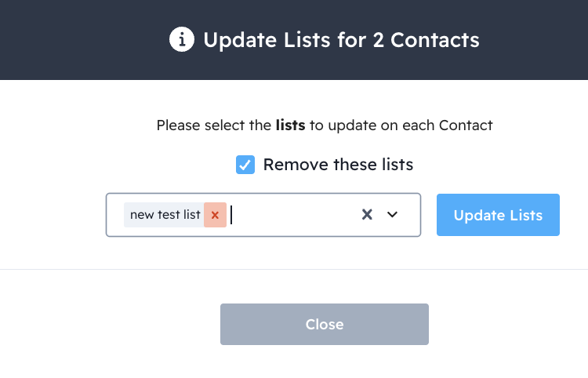Remove the 'new test list' tag
This screenshot has width=588, height=378.
pos(215,215)
